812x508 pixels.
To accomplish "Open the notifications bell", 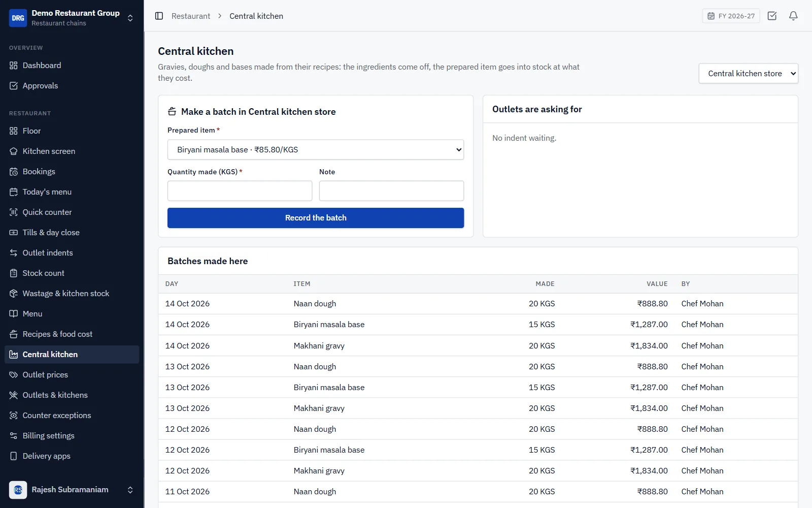I will click(793, 16).
